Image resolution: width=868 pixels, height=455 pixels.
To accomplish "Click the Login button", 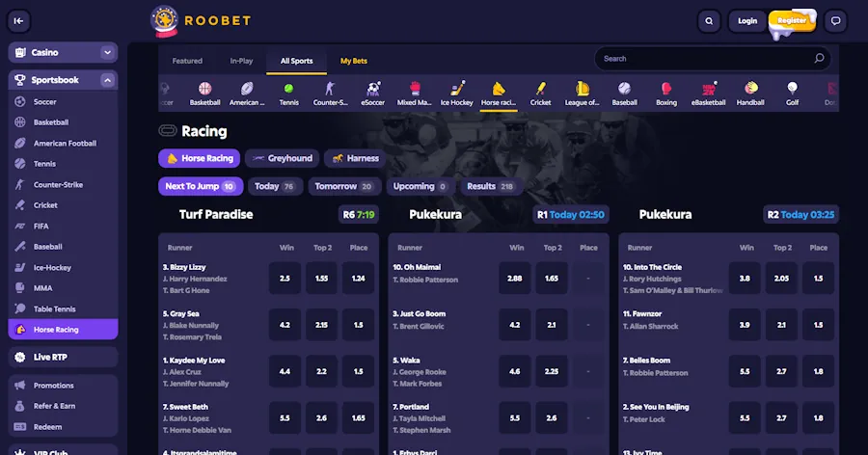I will click(746, 21).
